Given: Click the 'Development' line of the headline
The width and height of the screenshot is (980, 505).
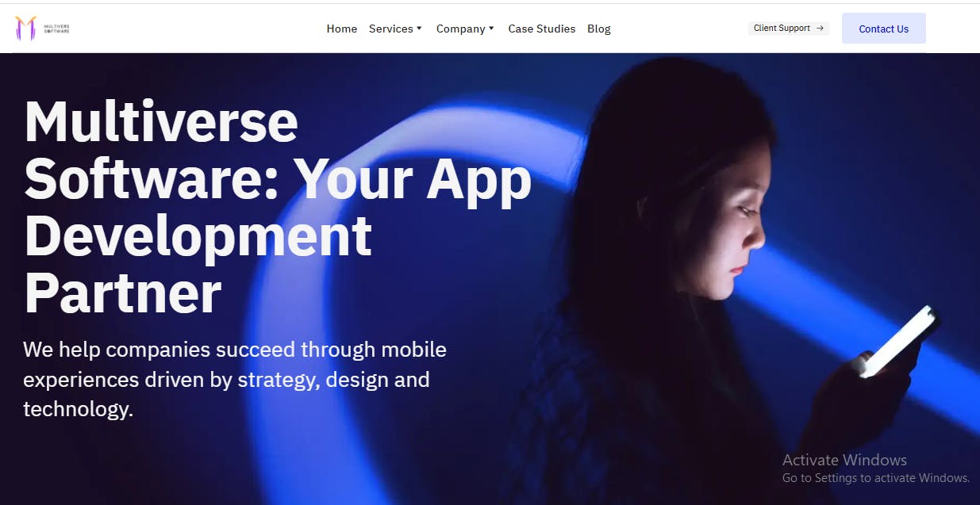Looking at the screenshot, I should [198, 235].
